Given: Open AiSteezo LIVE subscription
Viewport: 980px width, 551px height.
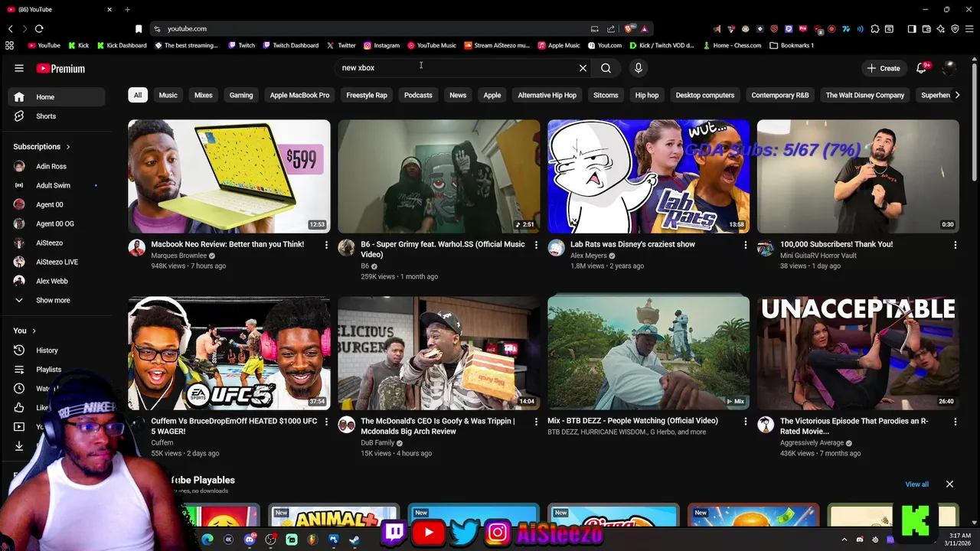Looking at the screenshot, I should (x=57, y=262).
